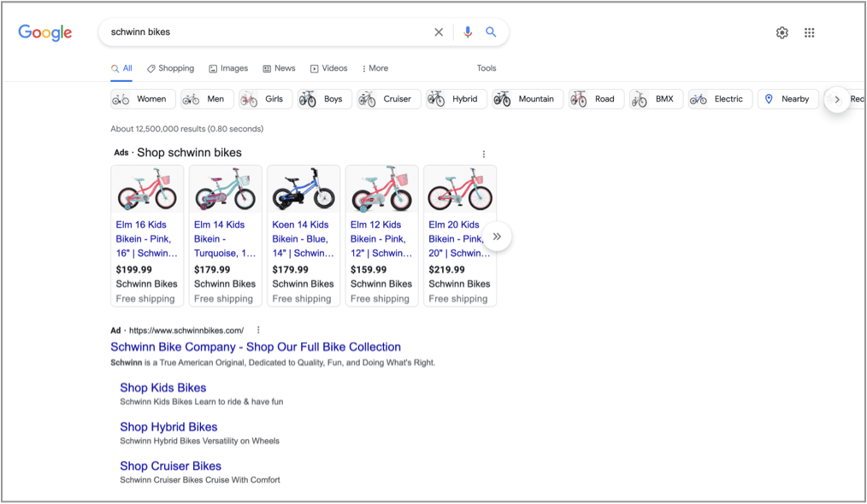Image resolution: width=867 pixels, height=504 pixels.
Task: Filter by the Mountain chip
Action: coord(528,99)
